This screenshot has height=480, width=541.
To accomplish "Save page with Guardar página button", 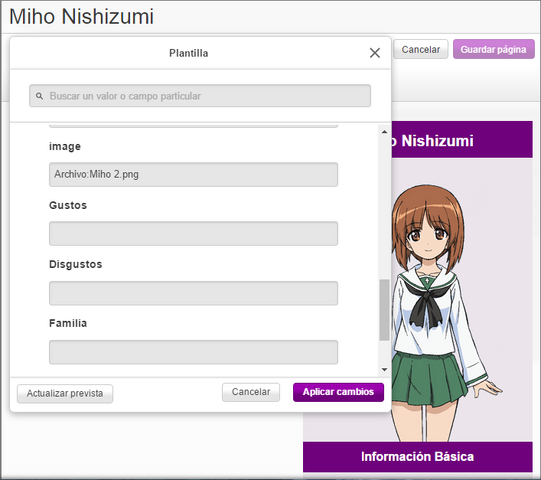I will click(x=493, y=49).
